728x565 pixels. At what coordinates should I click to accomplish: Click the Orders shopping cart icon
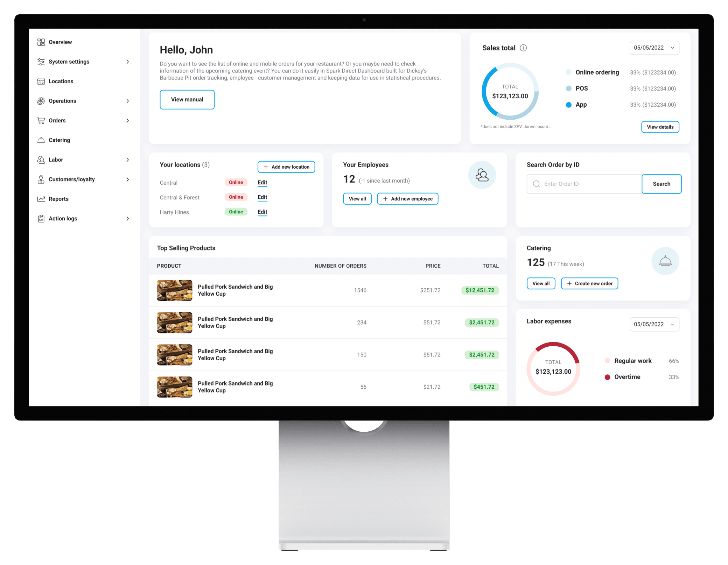click(41, 120)
